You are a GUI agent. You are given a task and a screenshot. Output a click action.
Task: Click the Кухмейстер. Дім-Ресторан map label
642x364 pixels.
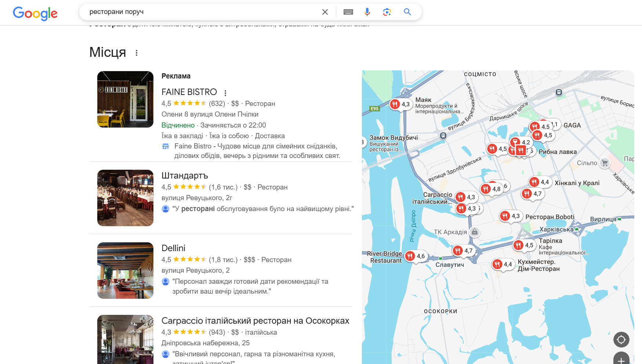pos(538,265)
